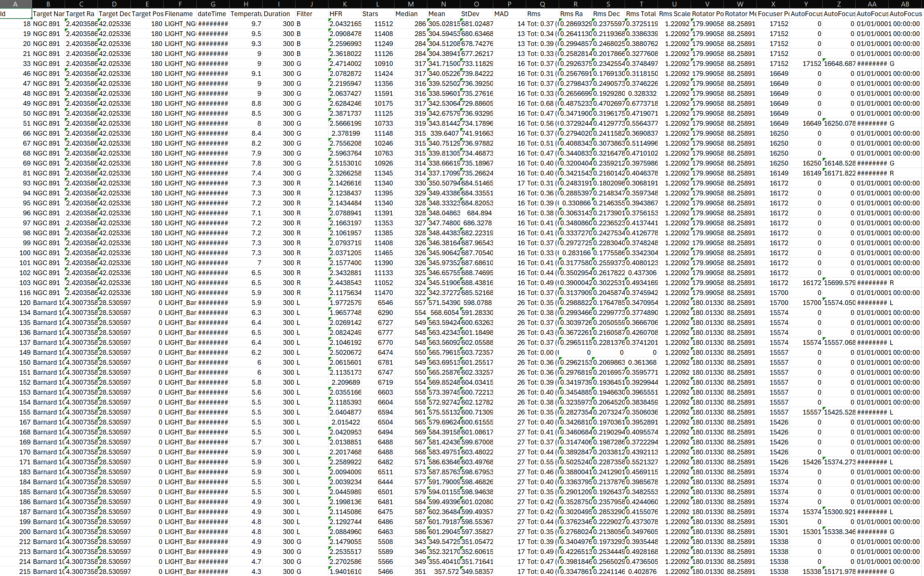Screen dimensions: 924x576
Task: Select Stars cell 10175
Action: click(377, 103)
